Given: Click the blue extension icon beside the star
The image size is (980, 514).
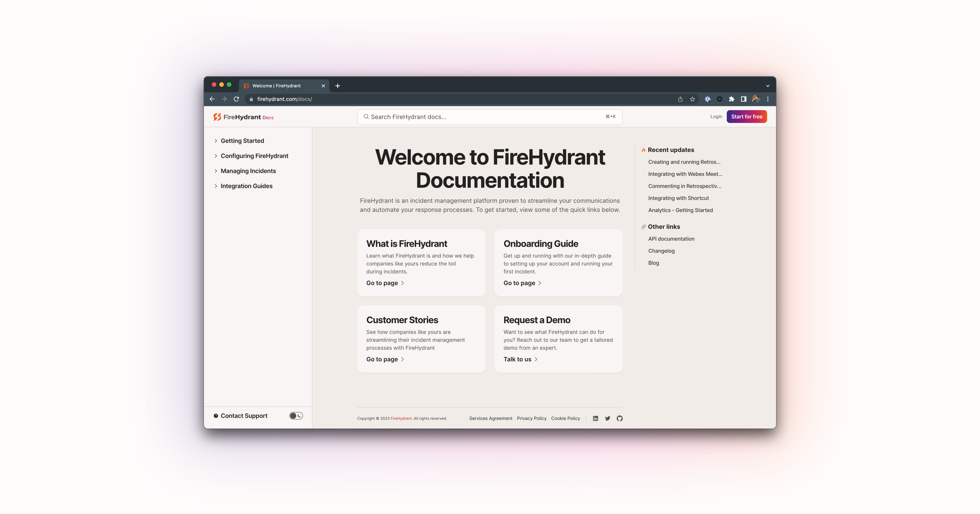Looking at the screenshot, I should click(708, 99).
